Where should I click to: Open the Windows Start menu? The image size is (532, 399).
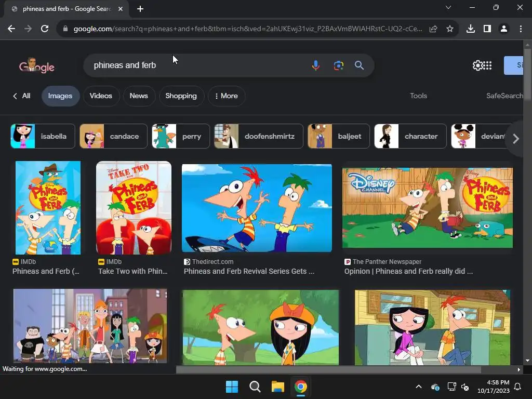pos(232,387)
